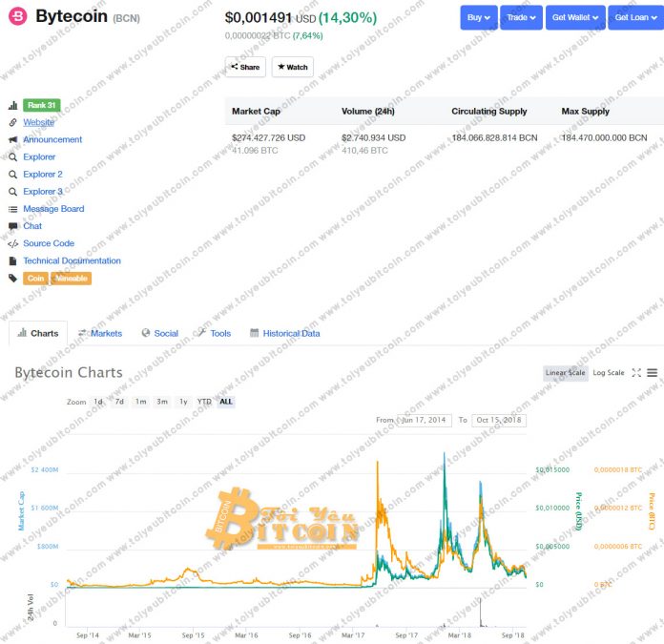Click the chain link icon next to Website
The height and width of the screenshot is (644, 664).
pyautogui.click(x=13, y=122)
